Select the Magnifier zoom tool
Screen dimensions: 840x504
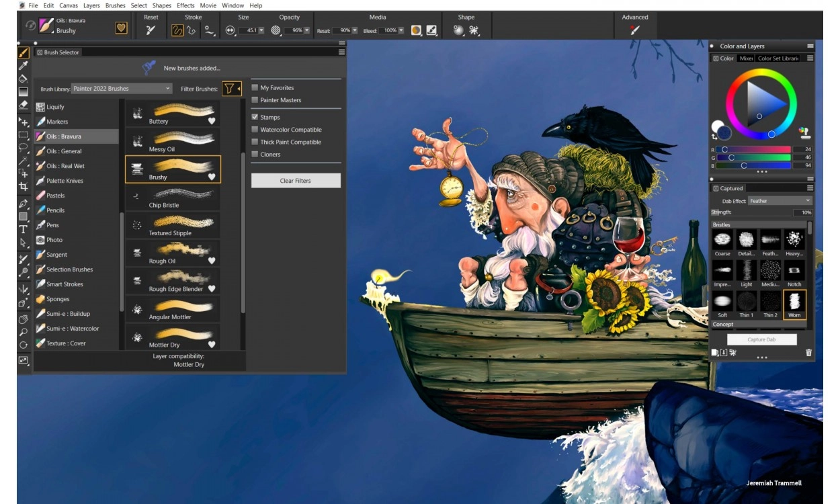[x=23, y=332]
